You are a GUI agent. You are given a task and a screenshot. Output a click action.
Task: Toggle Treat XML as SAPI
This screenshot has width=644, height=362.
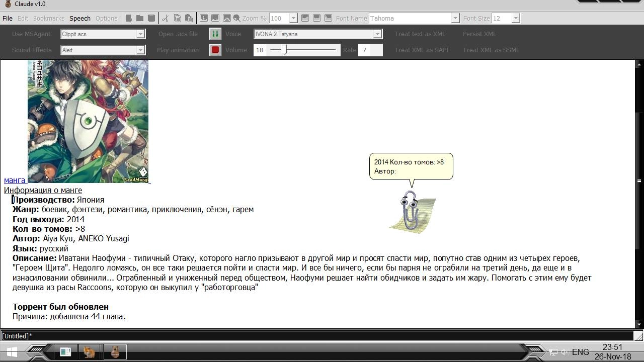pyautogui.click(x=421, y=50)
